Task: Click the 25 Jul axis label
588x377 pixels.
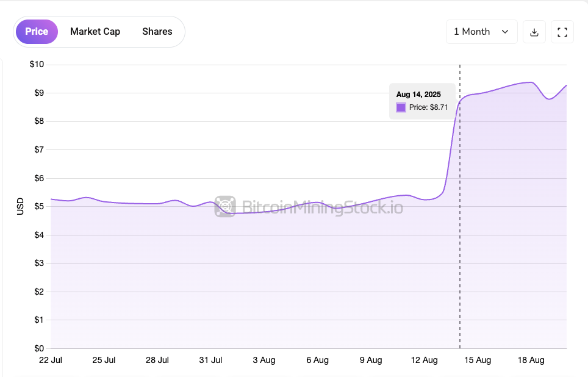Action: click(104, 361)
